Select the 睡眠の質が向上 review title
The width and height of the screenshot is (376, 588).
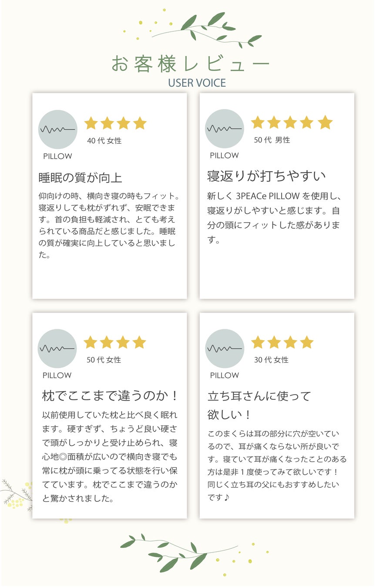pyautogui.click(x=80, y=178)
